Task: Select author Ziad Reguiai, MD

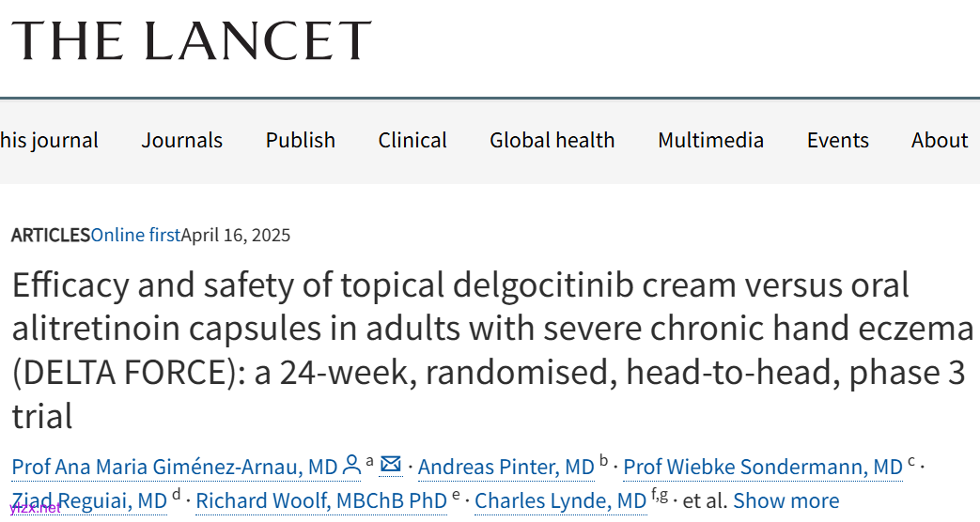Action: click(x=89, y=501)
